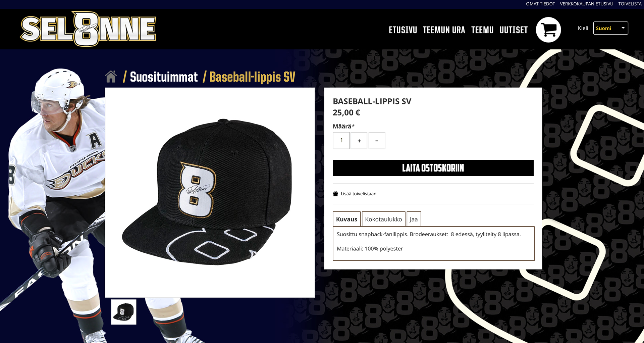644x343 pixels.
Task: Open the Etusivu menu item
Action: pyautogui.click(x=403, y=30)
